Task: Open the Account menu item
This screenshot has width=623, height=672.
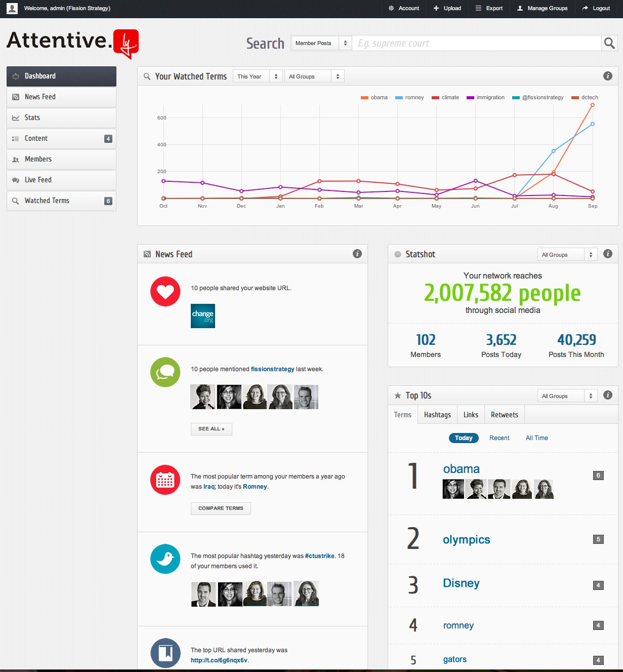Action: [404, 8]
